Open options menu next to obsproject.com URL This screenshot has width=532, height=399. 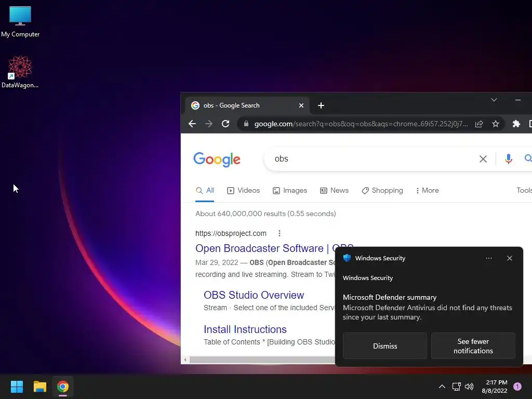pyautogui.click(x=279, y=233)
